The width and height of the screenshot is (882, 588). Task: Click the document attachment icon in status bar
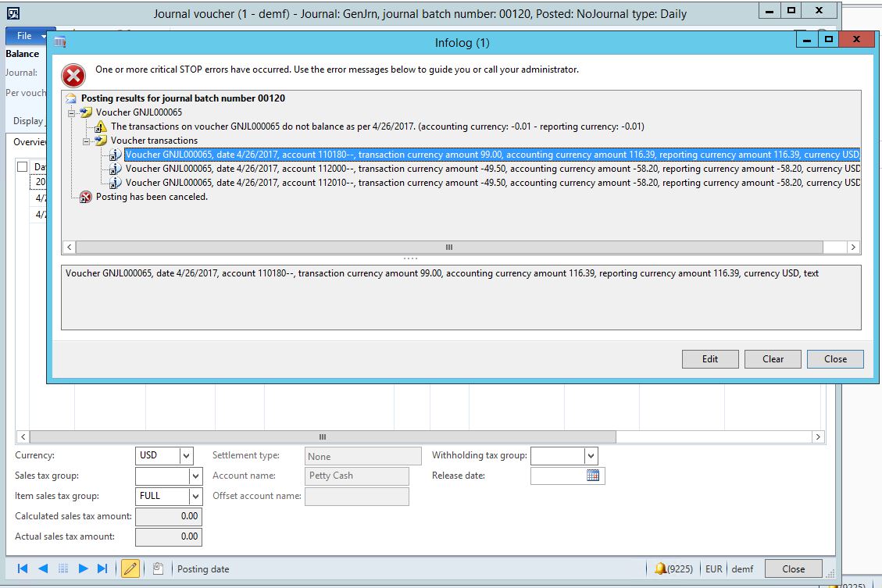coord(158,568)
